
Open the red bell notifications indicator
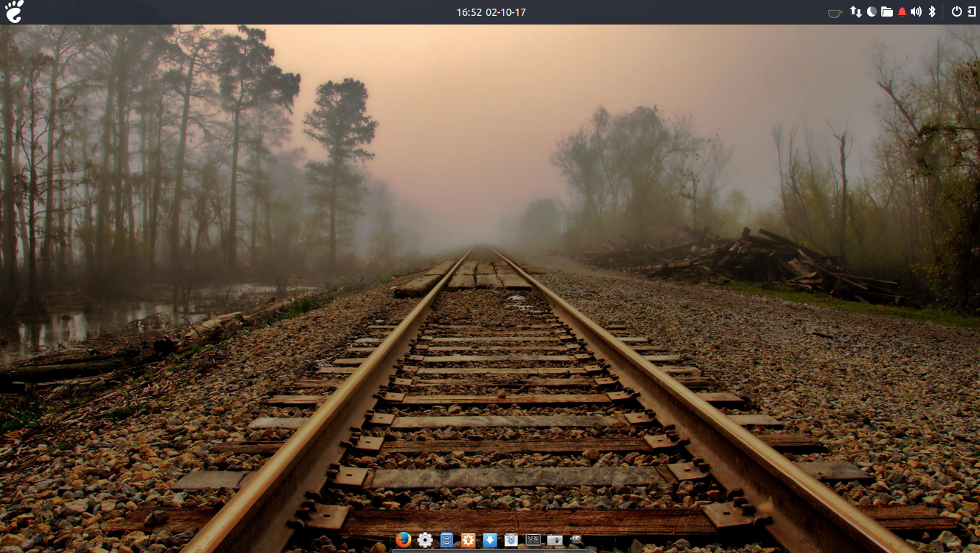click(x=901, y=12)
